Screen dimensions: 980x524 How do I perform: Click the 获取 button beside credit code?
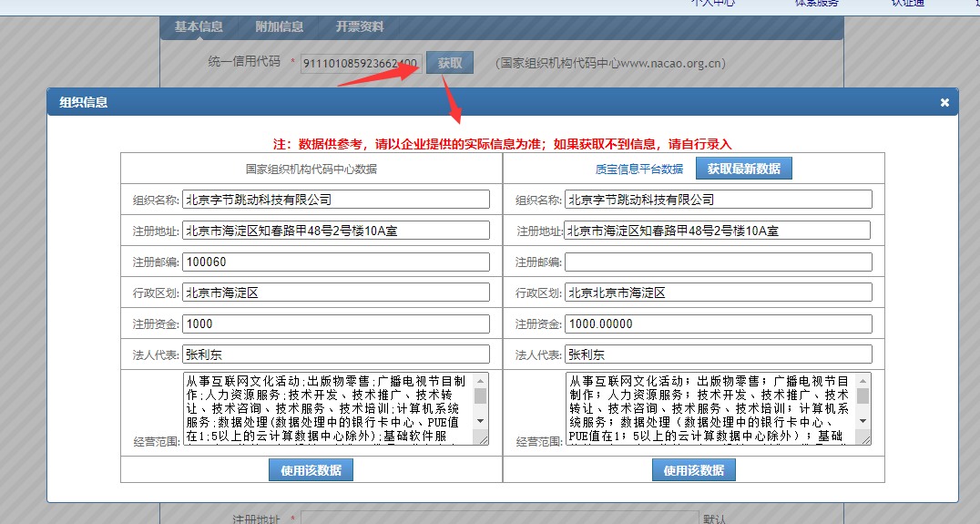tap(450, 63)
